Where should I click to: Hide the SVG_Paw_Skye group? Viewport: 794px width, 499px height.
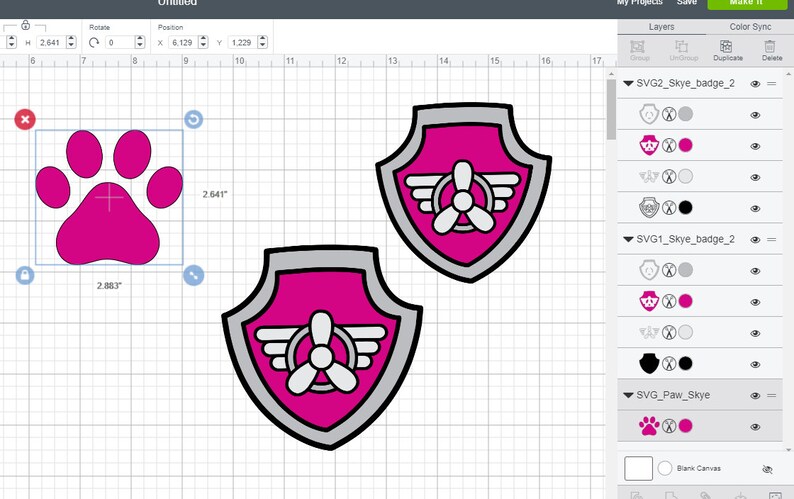(755, 396)
